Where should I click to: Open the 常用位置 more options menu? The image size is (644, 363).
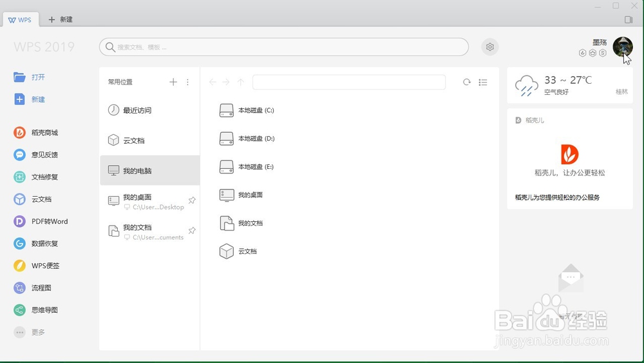(187, 82)
